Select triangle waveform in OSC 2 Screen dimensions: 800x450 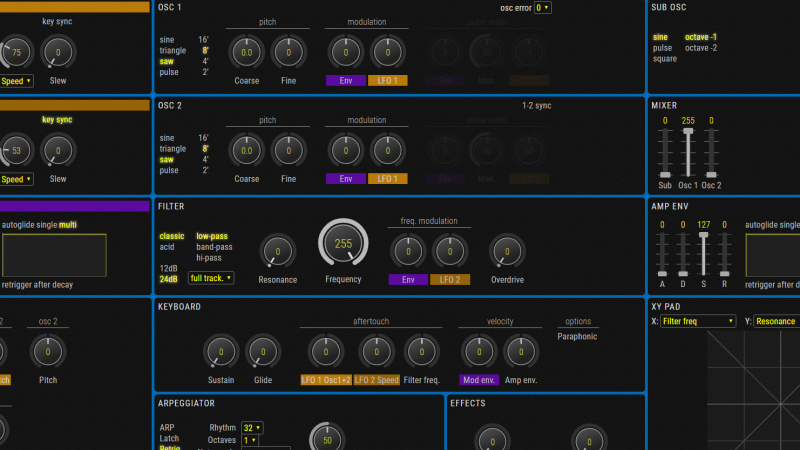click(x=172, y=149)
